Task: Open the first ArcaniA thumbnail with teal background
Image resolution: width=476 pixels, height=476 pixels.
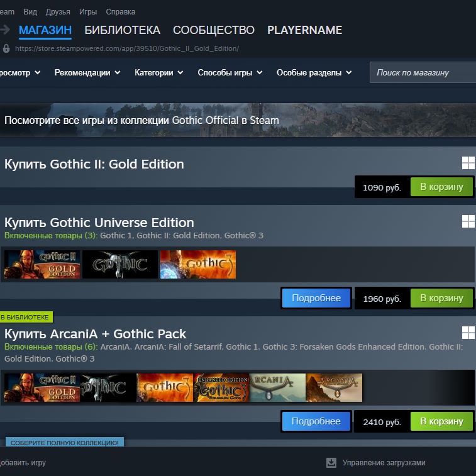Action: 277,388
